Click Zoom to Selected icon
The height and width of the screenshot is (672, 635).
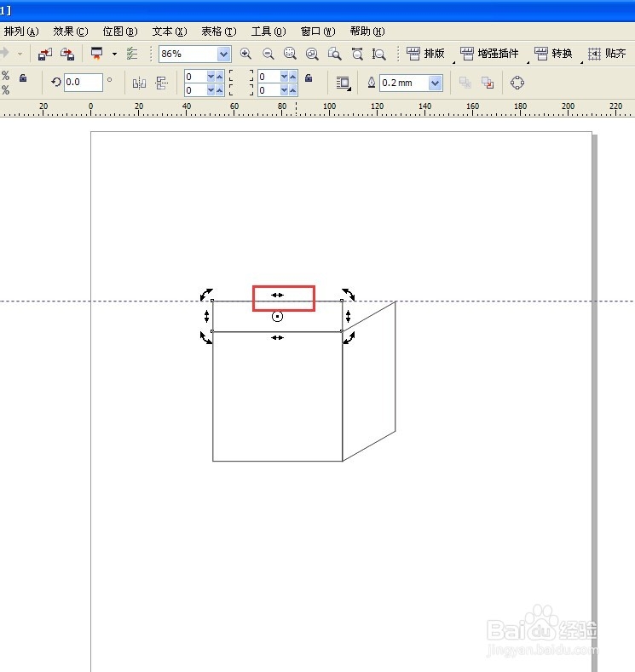coord(291,54)
